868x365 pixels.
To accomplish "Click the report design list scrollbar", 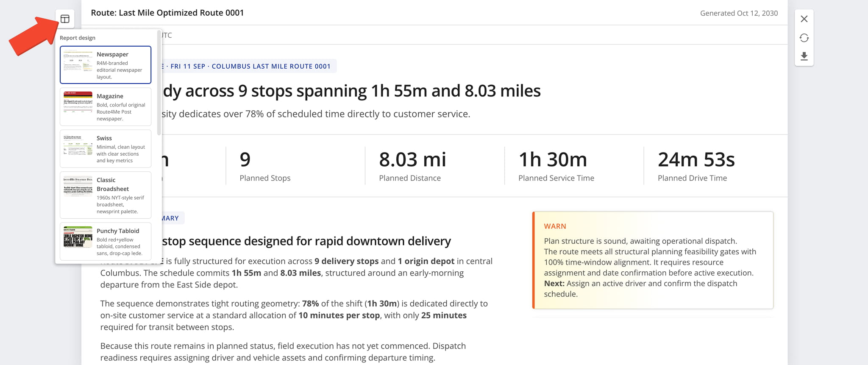I will [x=159, y=83].
